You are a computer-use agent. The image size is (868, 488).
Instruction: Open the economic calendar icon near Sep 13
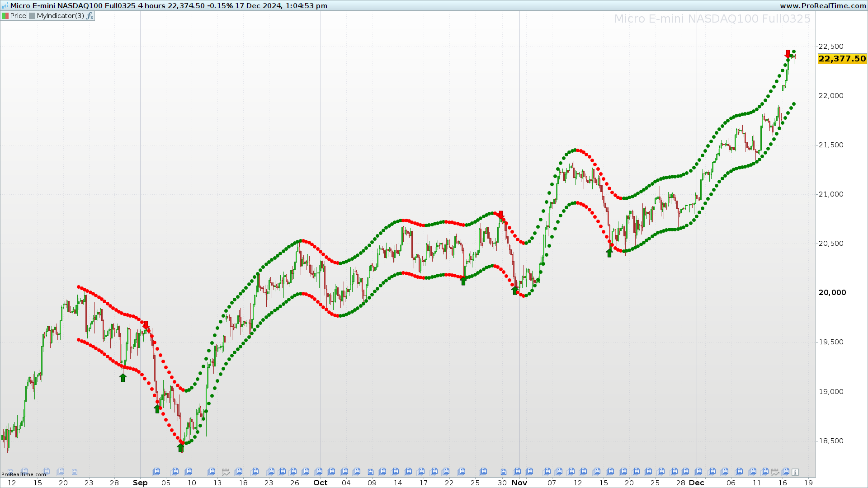[x=226, y=472]
